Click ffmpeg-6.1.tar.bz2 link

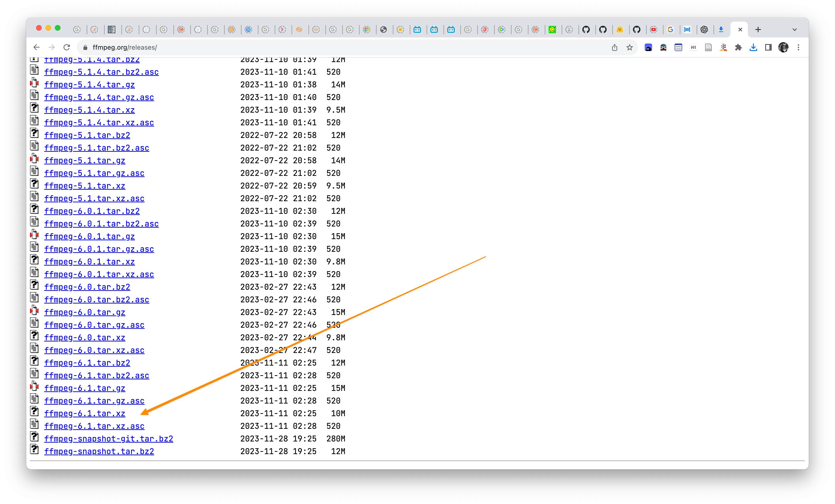(x=87, y=363)
